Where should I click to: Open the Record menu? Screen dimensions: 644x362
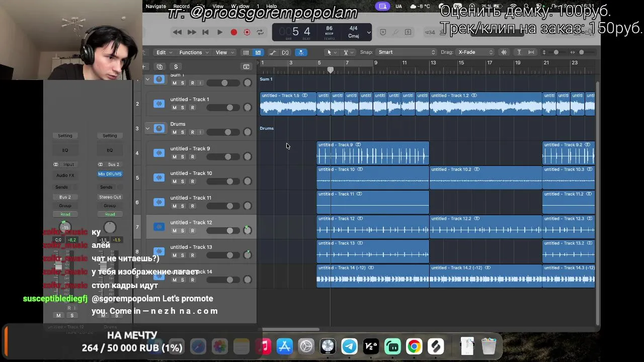click(182, 6)
